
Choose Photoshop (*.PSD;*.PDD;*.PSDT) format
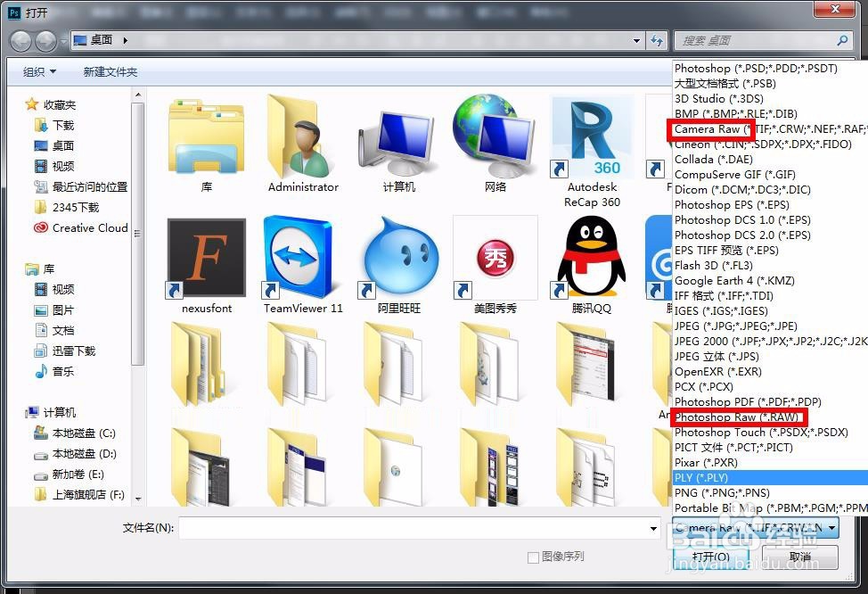point(770,68)
